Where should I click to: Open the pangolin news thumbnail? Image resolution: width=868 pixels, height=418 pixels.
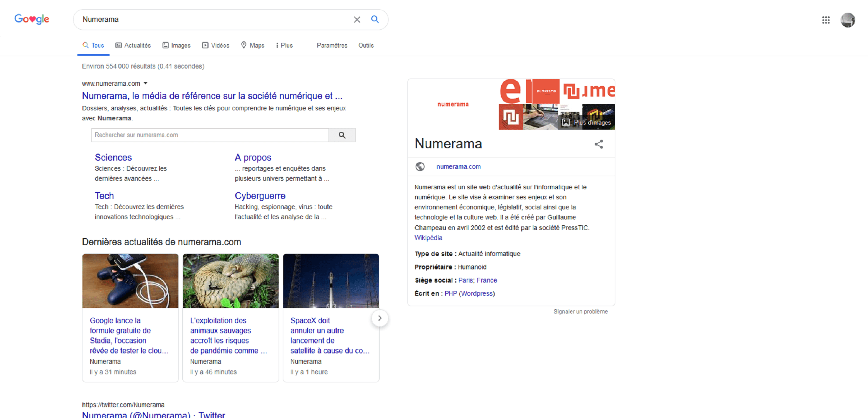[231, 281]
